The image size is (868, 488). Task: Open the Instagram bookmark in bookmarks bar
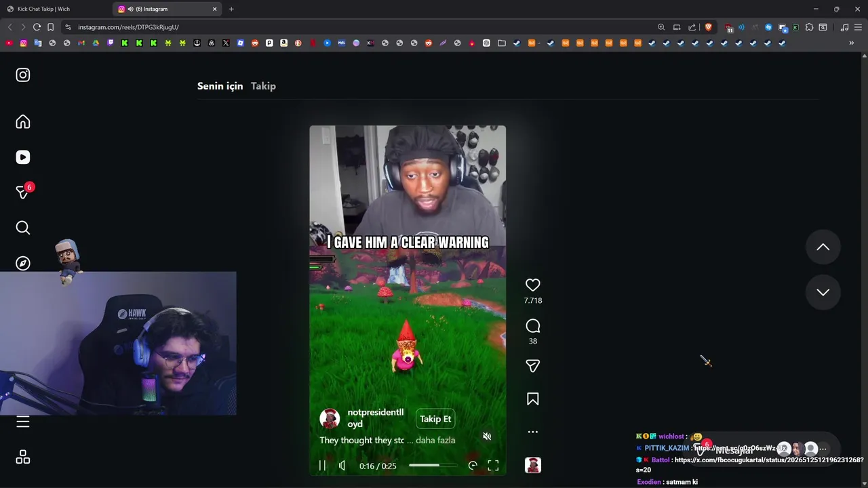(23, 43)
